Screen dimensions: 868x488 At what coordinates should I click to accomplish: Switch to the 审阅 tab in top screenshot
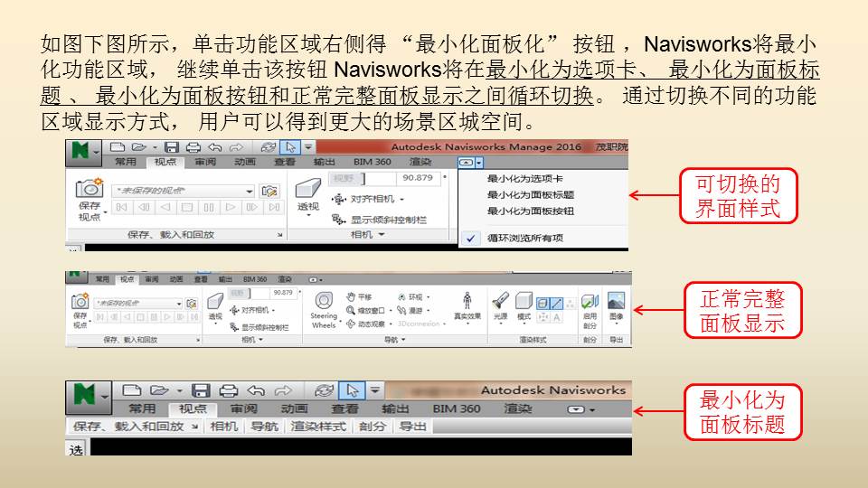[x=205, y=162]
